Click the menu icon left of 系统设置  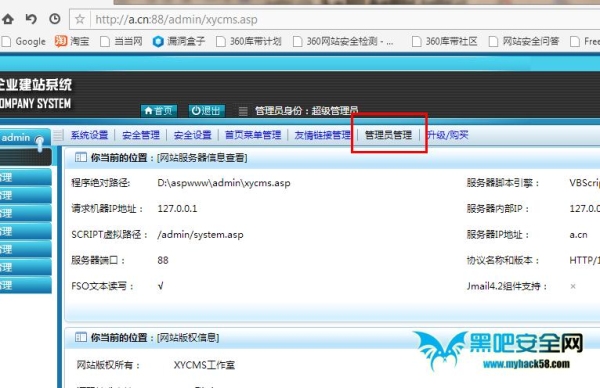[x=58, y=135]
